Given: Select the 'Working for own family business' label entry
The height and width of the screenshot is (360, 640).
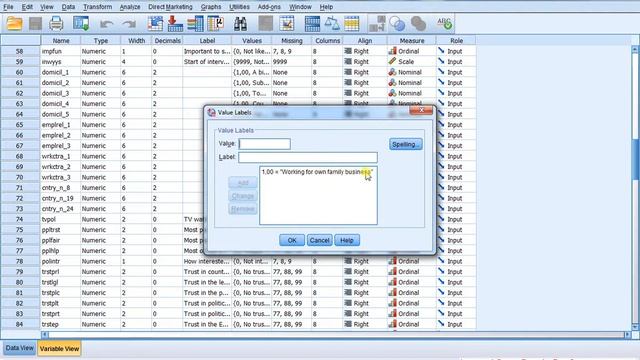Looking at the screenshot, I should click(317, 172).
